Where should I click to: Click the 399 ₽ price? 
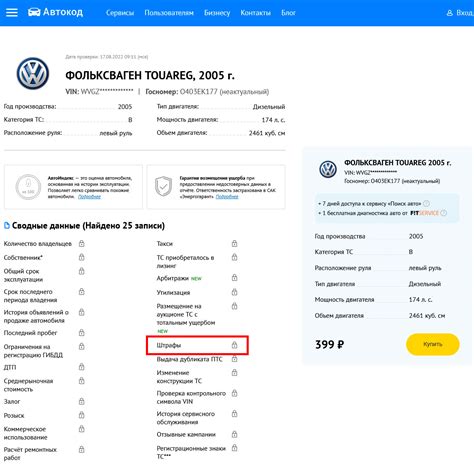(x=330, y=344)
